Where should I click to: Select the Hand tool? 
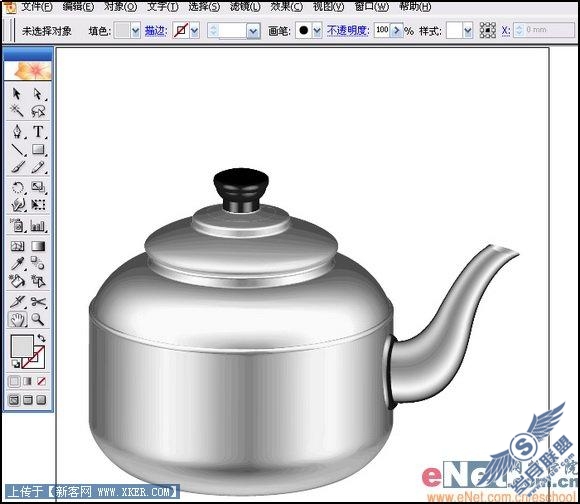pyautogui.click(x=17, y=319)
